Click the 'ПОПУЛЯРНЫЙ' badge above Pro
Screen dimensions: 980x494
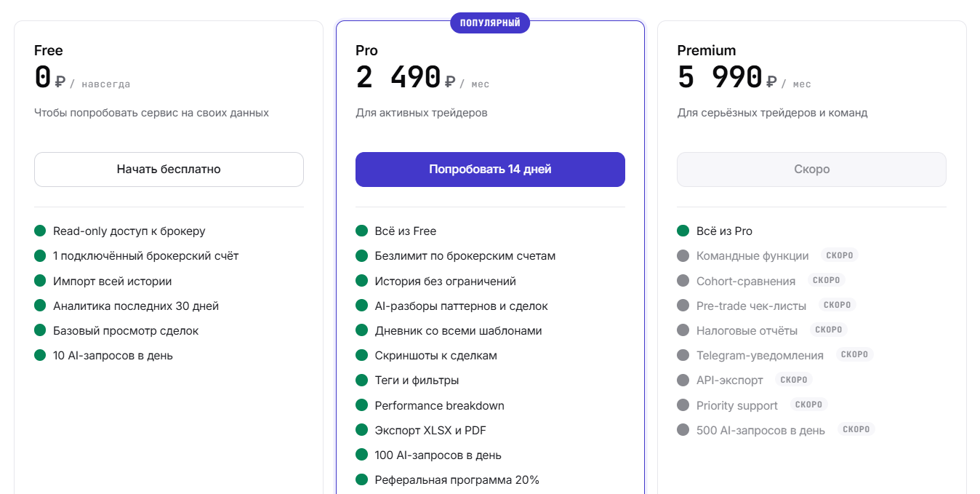(490, 23)
